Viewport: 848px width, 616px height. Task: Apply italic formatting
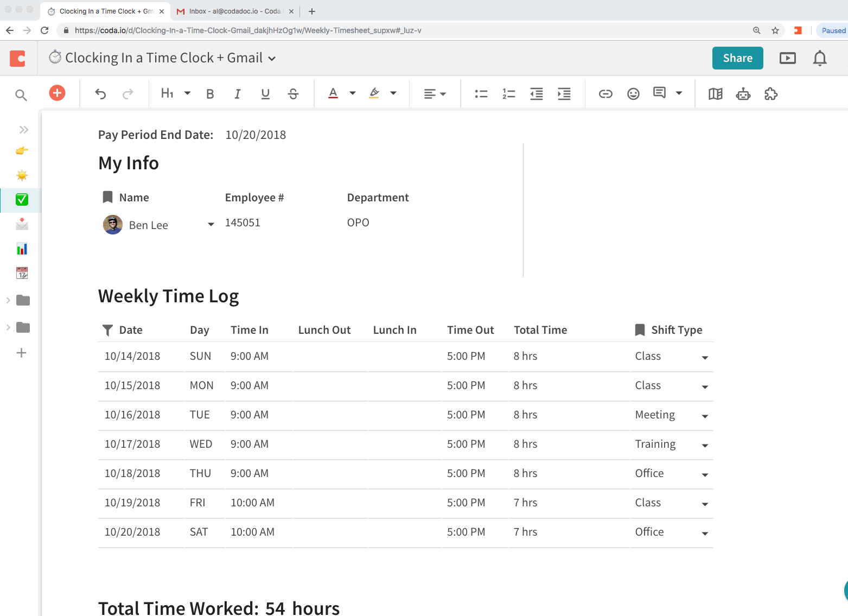(x=237, y=94)
